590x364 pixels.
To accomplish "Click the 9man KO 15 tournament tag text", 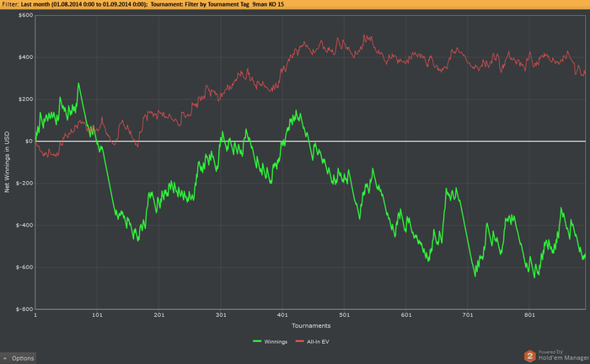I will coord(268,4).
